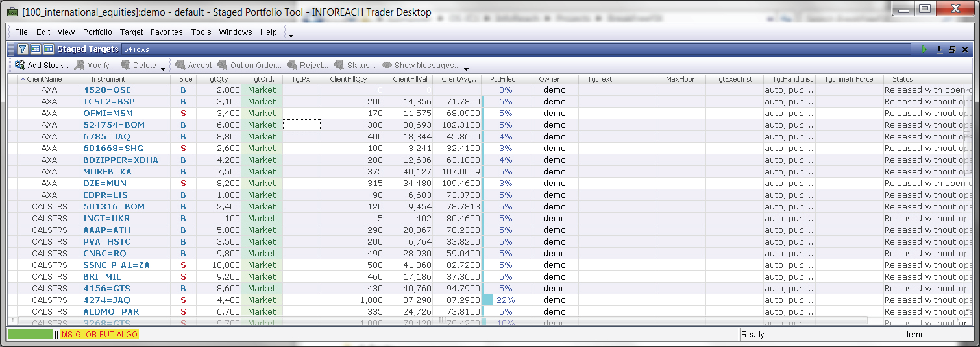Click the Reject button

tap(308, 66)
